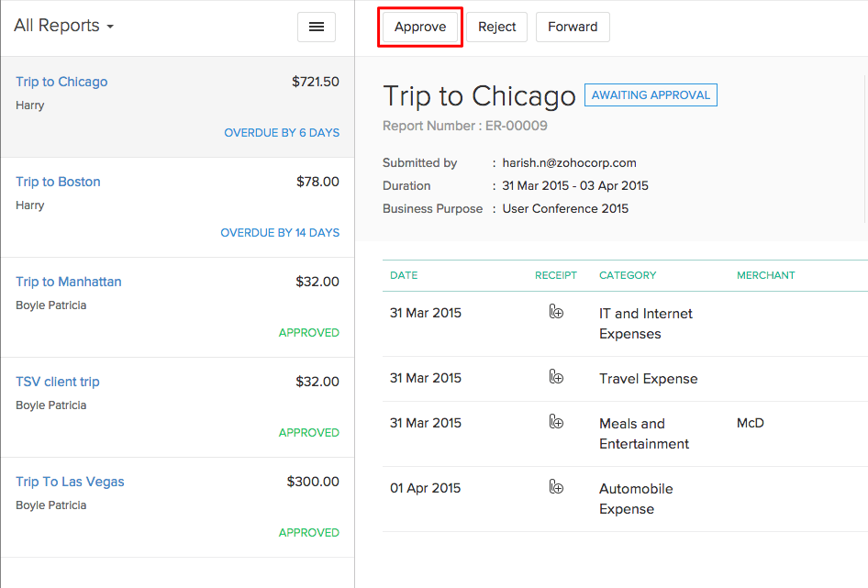
Task: Select the Trip to Manhattan report
Action: pyautogui.click(x=68, y=282)
